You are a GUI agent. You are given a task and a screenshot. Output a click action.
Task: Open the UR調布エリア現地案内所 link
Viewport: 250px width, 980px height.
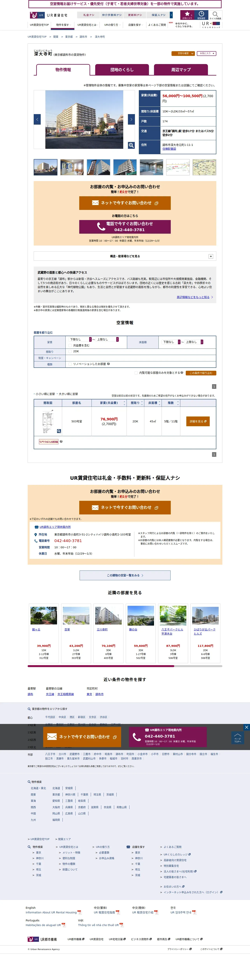55,527
